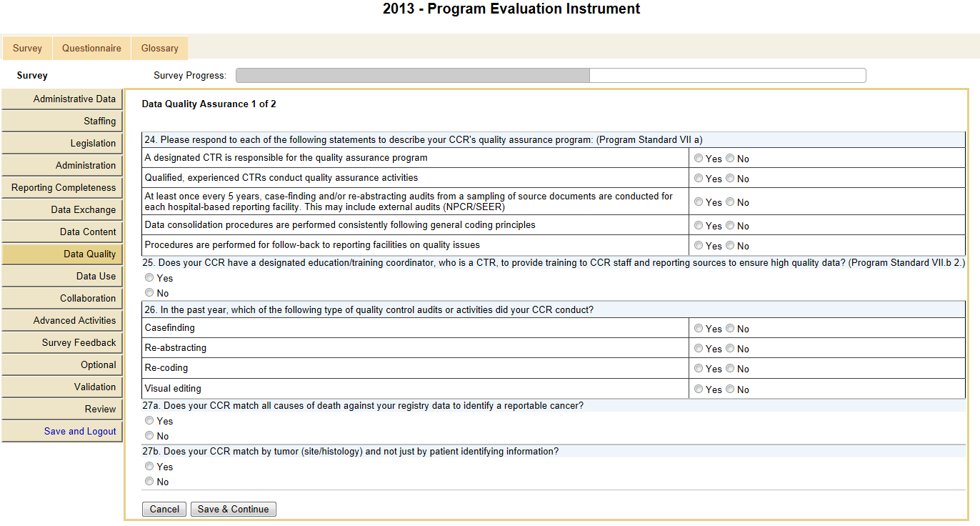
Task: Go to Administrative Data section
Action: (x=74, y=99)
